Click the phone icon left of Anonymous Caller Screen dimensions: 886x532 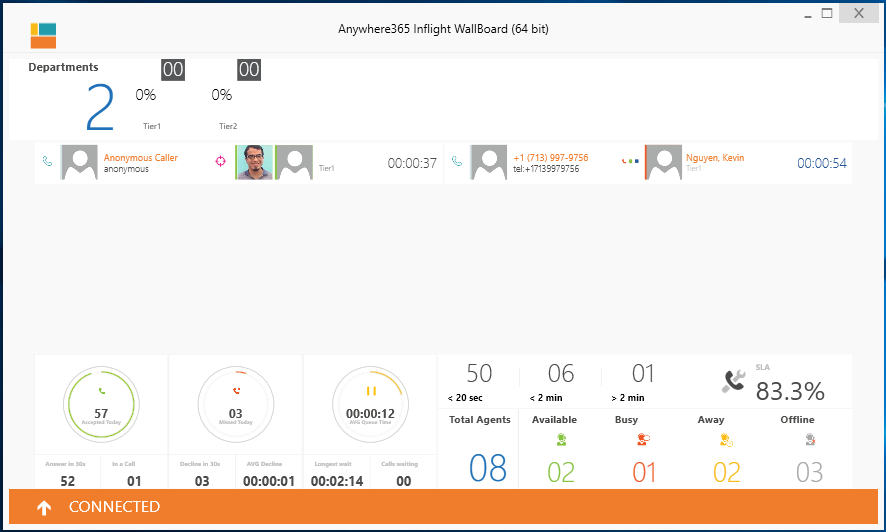[47, 161]
